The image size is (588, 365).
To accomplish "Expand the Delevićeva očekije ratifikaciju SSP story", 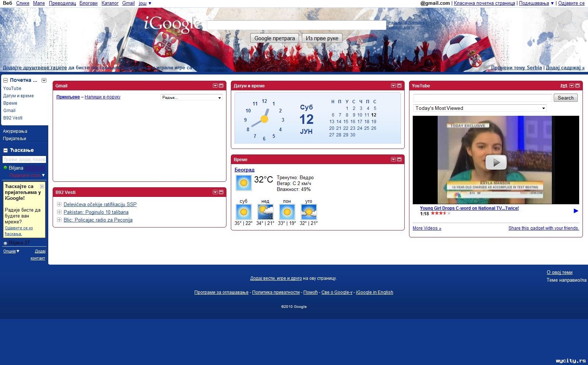I will (x=59, y=204).
